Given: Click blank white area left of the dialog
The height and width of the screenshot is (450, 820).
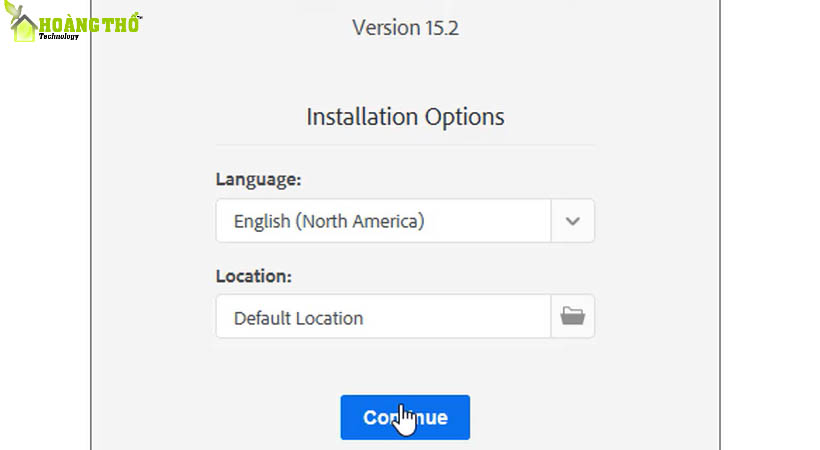Looking at the screenshot, I should point(45,250).
